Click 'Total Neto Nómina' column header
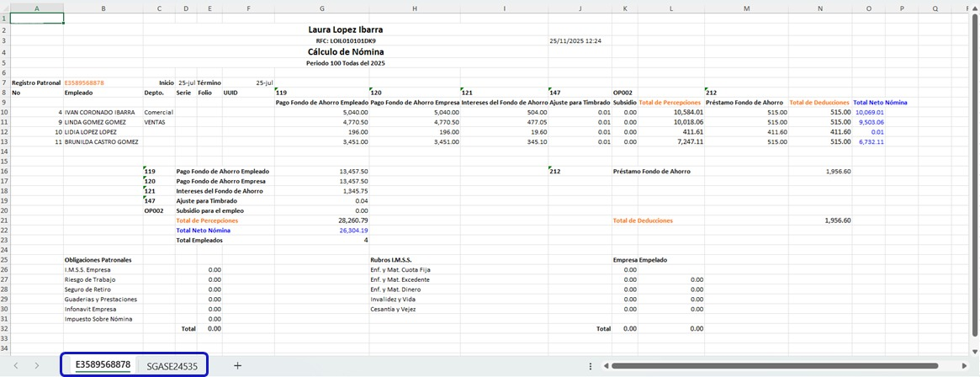This screenshot has width=980, height=377. 880,102
